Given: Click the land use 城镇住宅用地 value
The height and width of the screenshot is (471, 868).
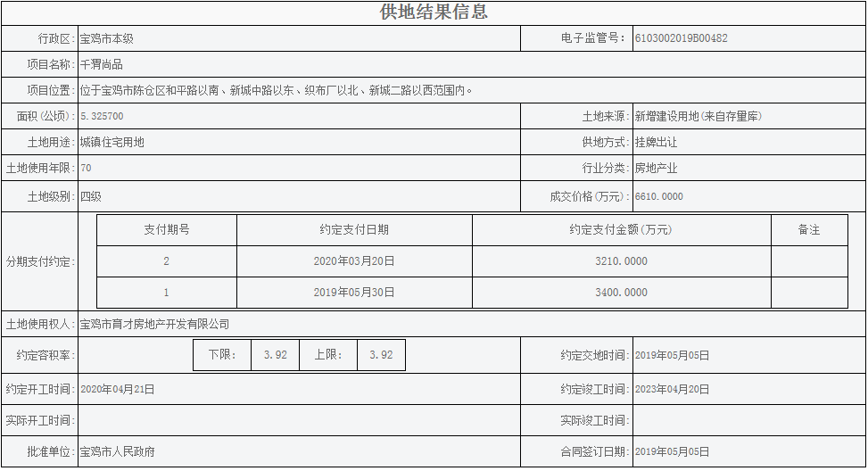Looking at the screenshot, I should pos(112,142).
